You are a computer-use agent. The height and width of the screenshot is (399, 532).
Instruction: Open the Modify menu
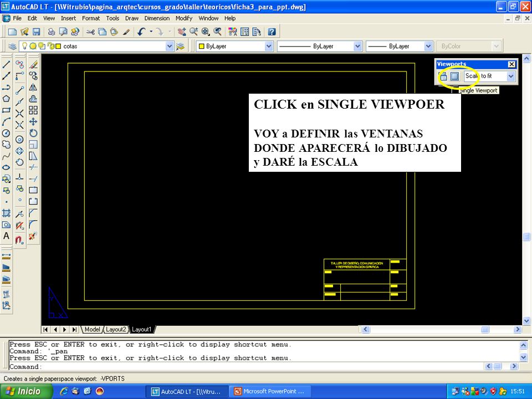(184, 18)
